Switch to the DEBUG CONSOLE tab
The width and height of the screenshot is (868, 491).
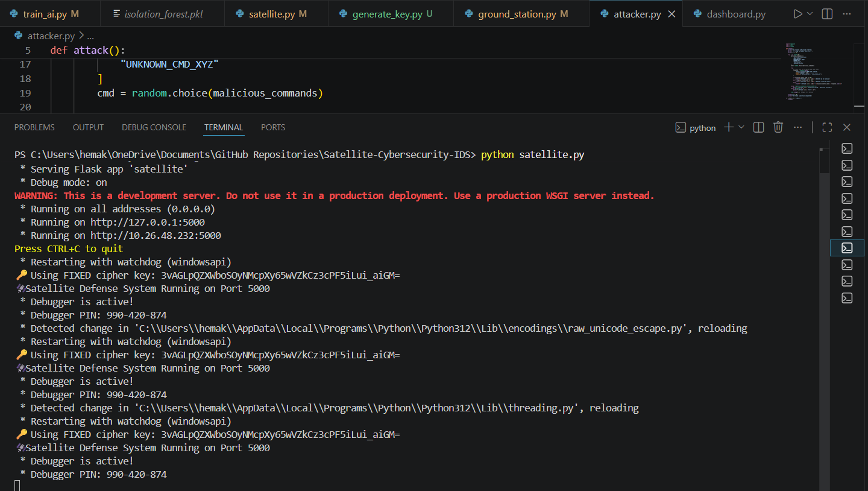click(x=154, y=127)
